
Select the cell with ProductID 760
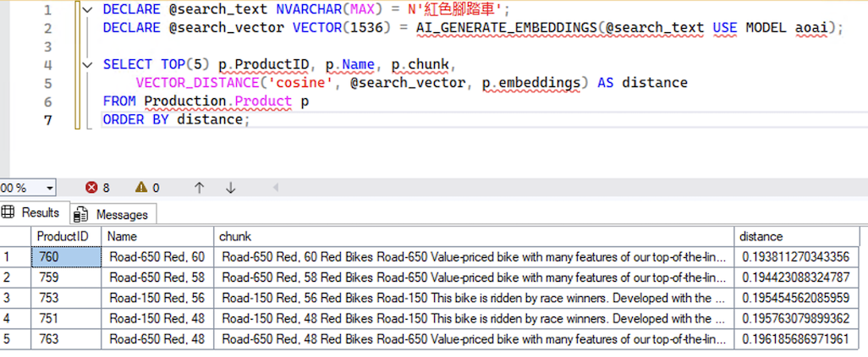66,257
